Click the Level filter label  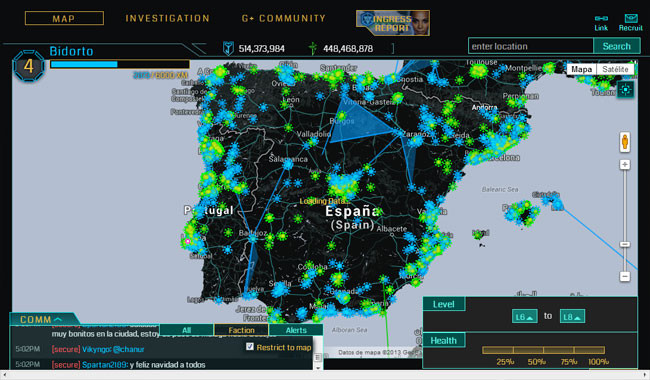444,304
